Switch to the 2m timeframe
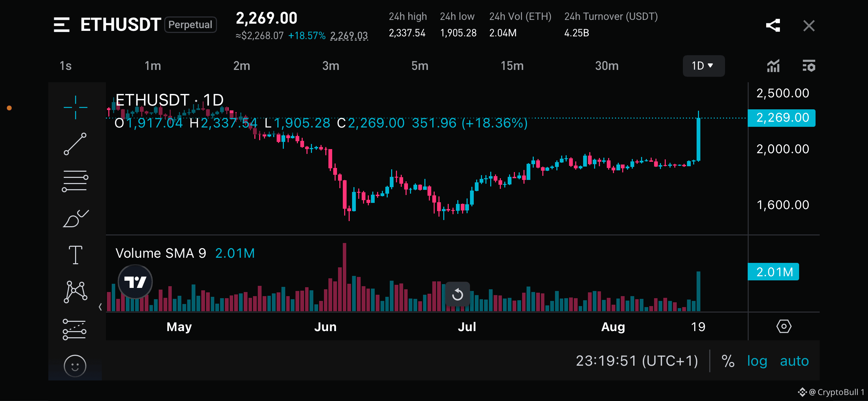This screenshot has width=868, height=401. tap(242, 66)
